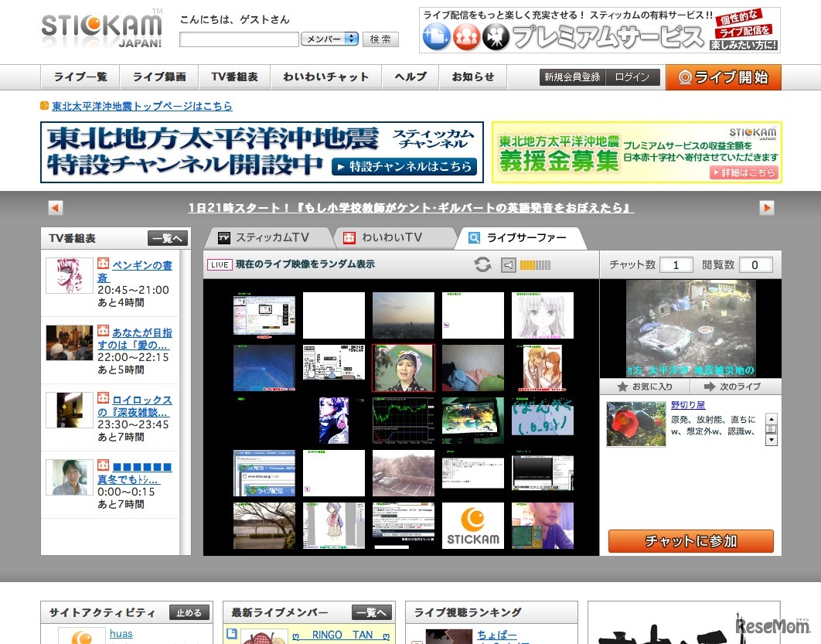Adjust the orange volume level bar
This screenshot has width=821, height=644.
pyautogui.click(x=535, y=265)
